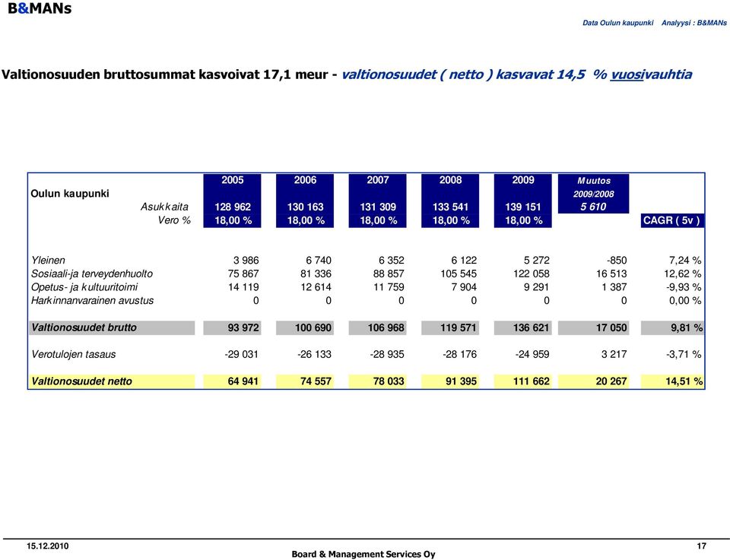Click brutto change value 17 050
This screenshot has height=560, width=730.
[611, 328]
